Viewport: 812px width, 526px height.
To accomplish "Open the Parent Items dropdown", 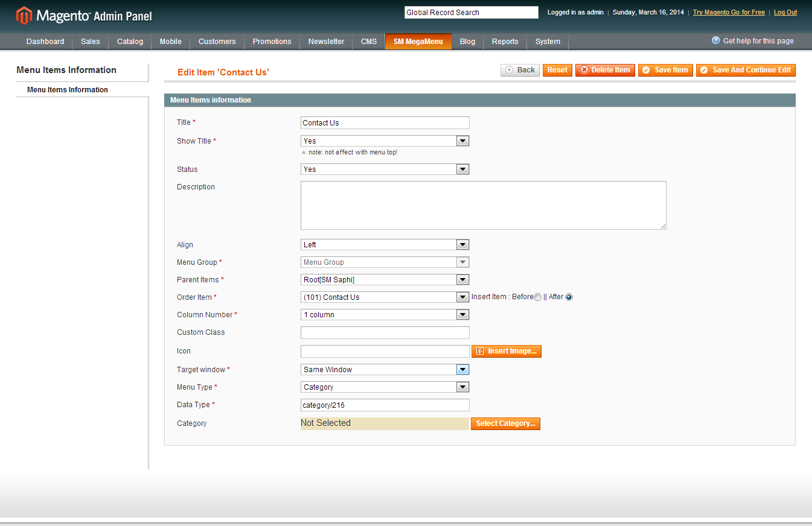I will point(385,279).
